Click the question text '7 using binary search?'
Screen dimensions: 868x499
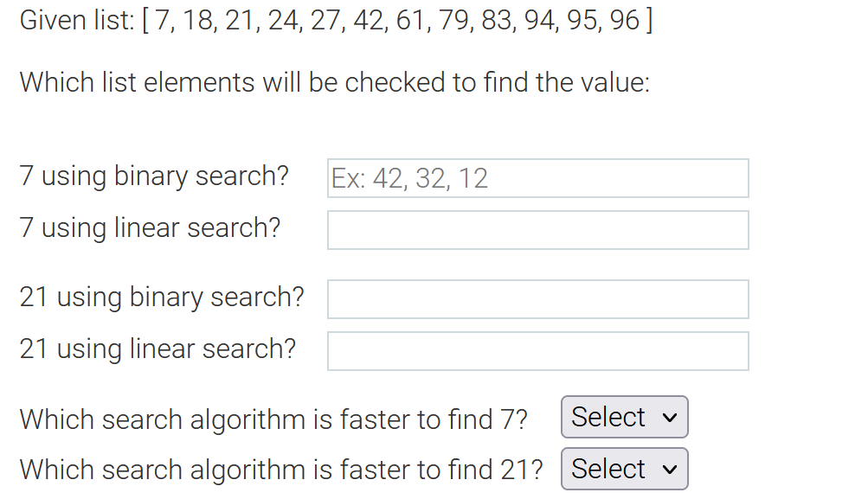tap(152, 176)
